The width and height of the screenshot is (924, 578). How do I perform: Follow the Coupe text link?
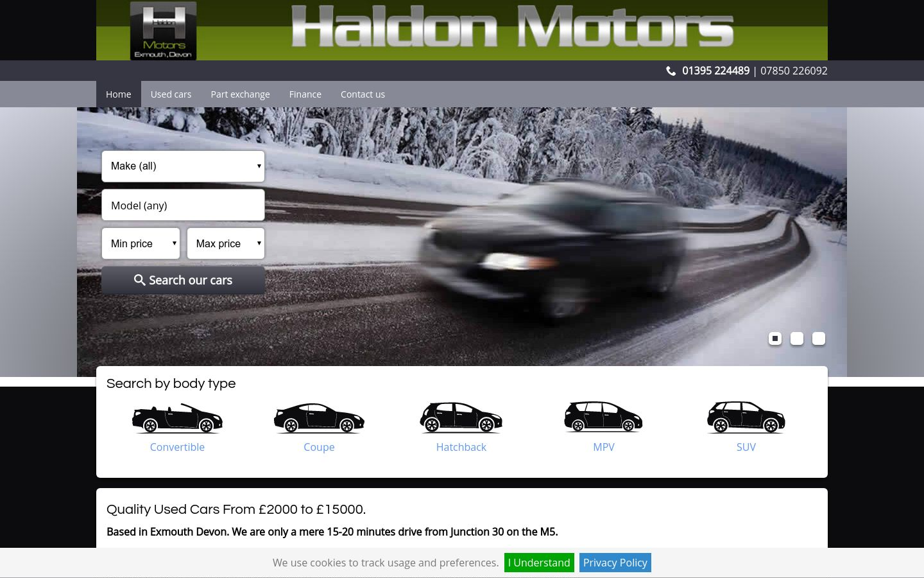(x=319, y=447)
